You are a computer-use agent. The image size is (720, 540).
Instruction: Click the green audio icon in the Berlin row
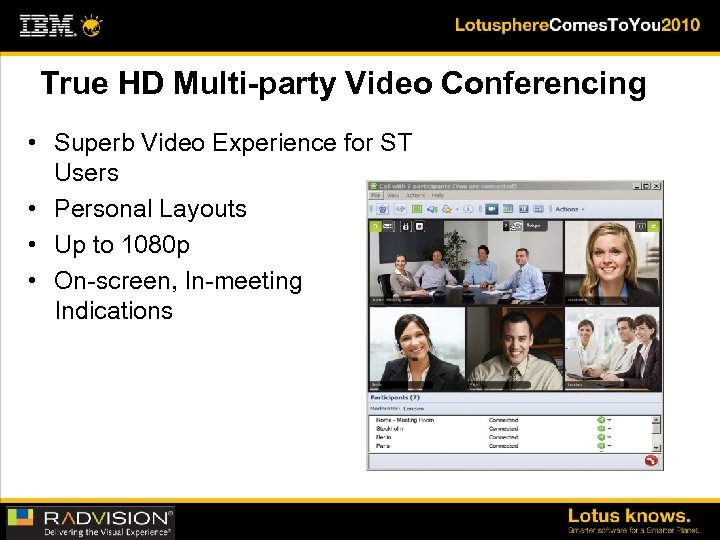pos(601,437)
